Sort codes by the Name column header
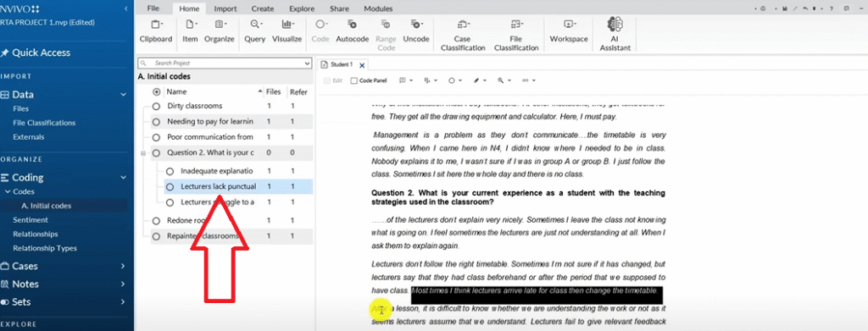868x331 pixels. pos(176,91)
